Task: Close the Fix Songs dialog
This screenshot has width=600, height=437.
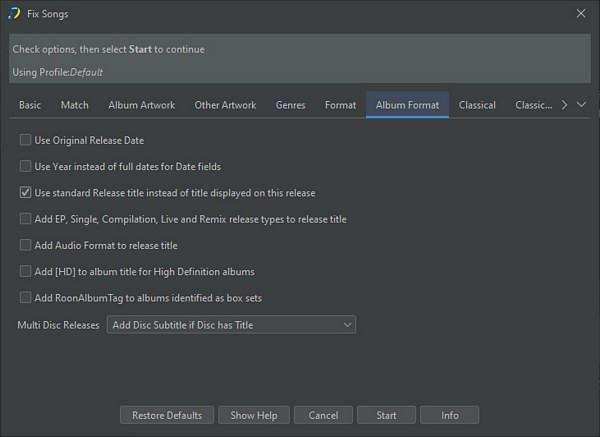Action: pos(582,14)
